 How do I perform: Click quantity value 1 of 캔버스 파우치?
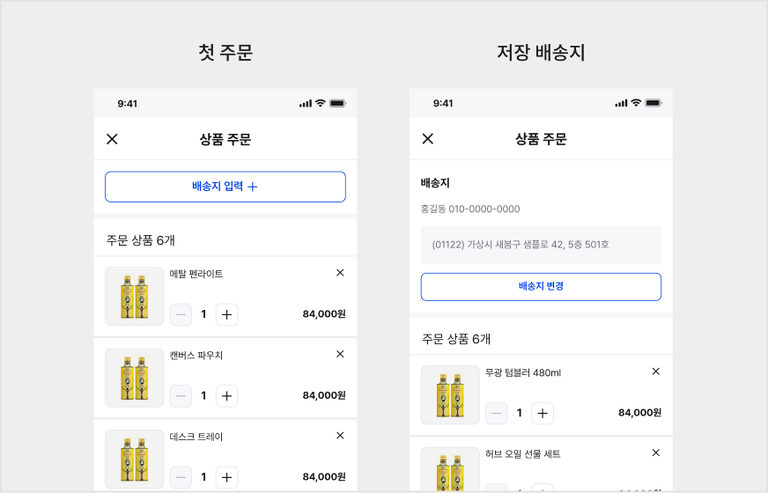204,396
